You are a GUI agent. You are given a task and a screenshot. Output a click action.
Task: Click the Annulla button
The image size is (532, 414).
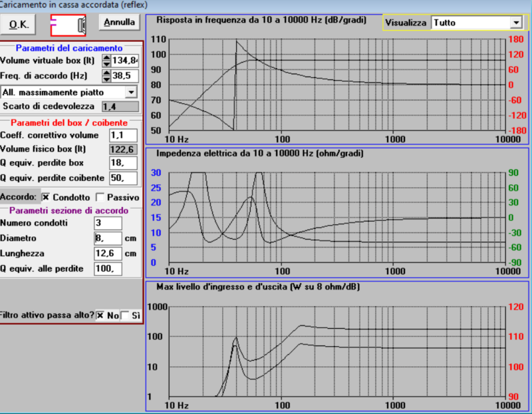[x=119, y=23]
